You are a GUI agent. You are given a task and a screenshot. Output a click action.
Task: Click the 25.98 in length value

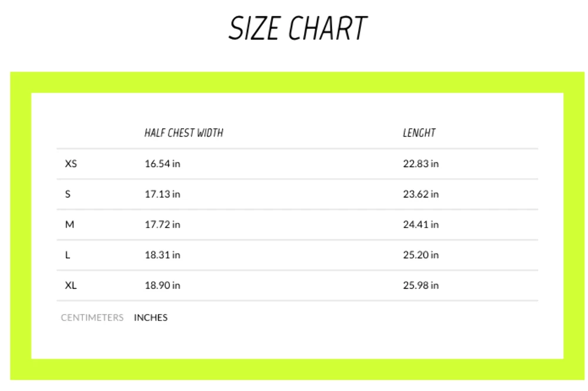point(420,286)
